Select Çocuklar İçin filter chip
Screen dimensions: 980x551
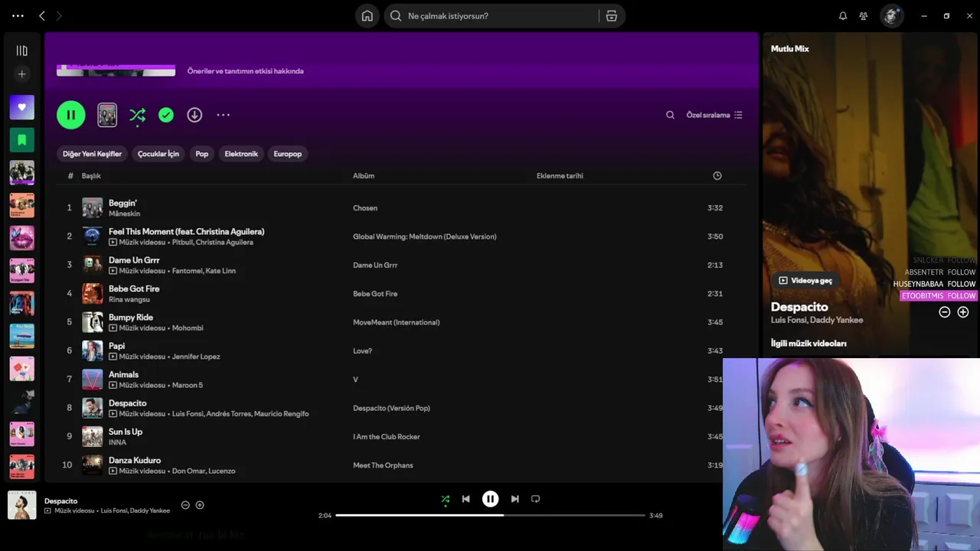pyautogui.click(x=158, y=154)
